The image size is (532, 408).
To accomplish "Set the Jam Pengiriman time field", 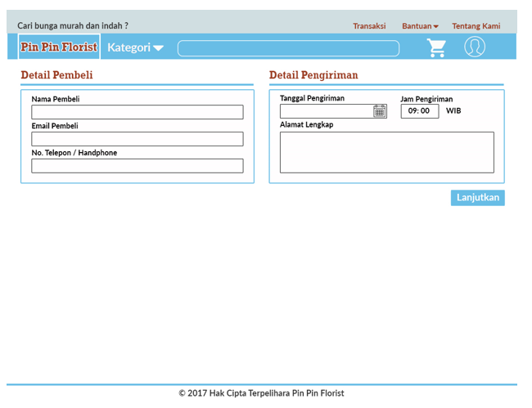I will pos(419,111).
